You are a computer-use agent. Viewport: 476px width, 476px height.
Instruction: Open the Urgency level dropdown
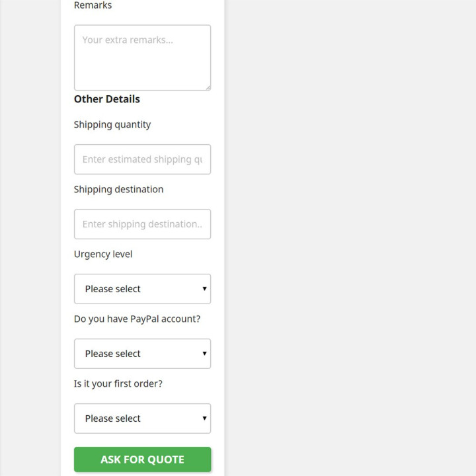coord(142,289)
